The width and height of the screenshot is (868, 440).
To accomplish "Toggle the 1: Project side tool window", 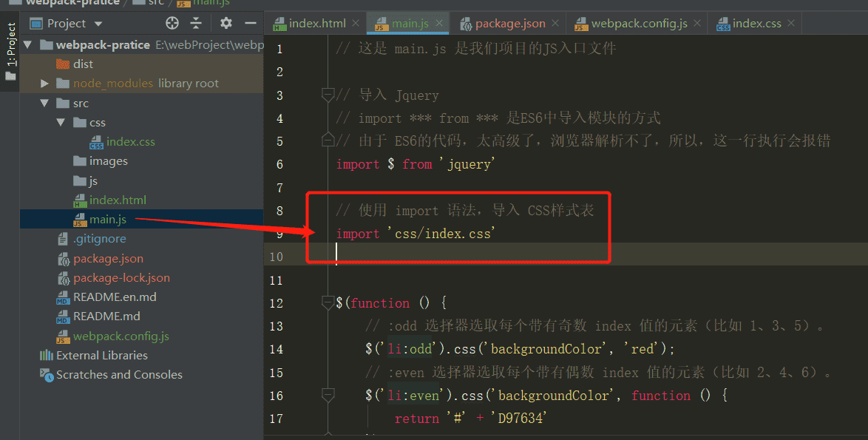I will 10,51.
